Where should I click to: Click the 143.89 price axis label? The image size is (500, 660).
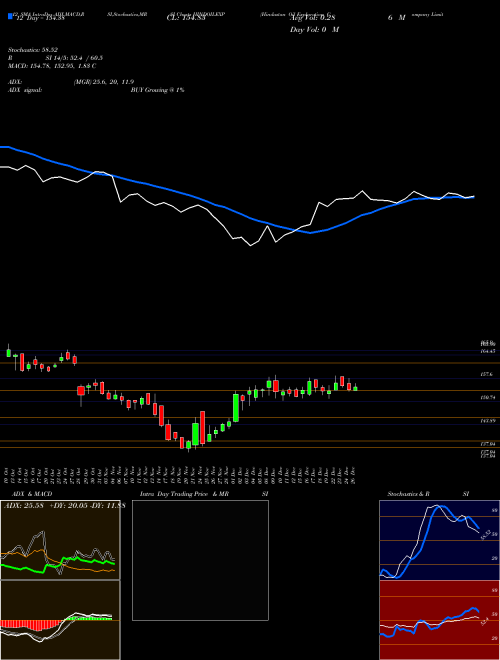click(487, 420)
